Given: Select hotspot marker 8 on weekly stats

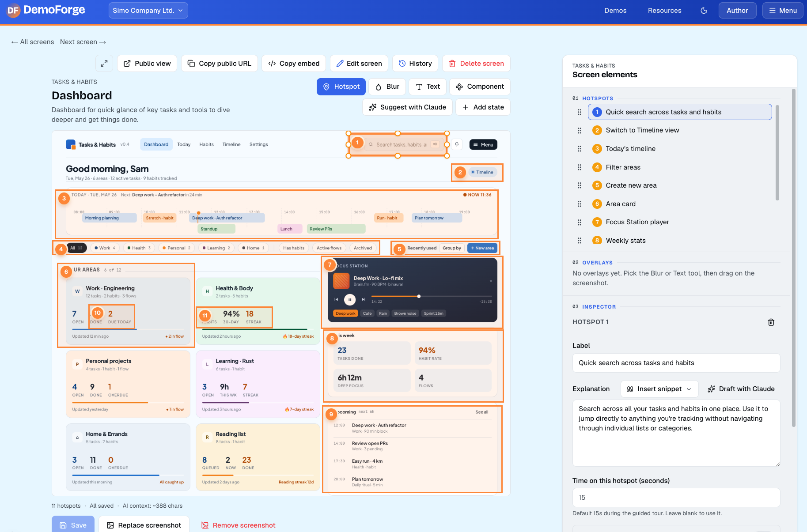Looking at the screenshot, I should (x=332, y=339).
